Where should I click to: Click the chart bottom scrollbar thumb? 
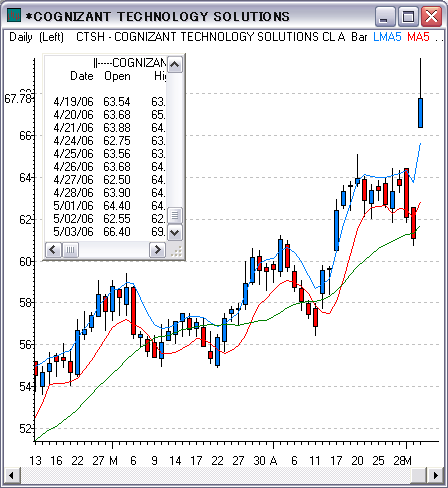click(419, 475)
